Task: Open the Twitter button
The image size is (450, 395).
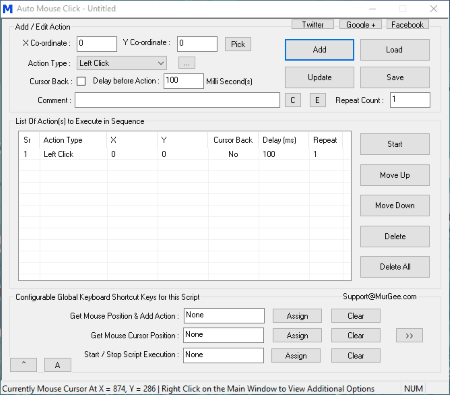Action: (x=312, y=24)
